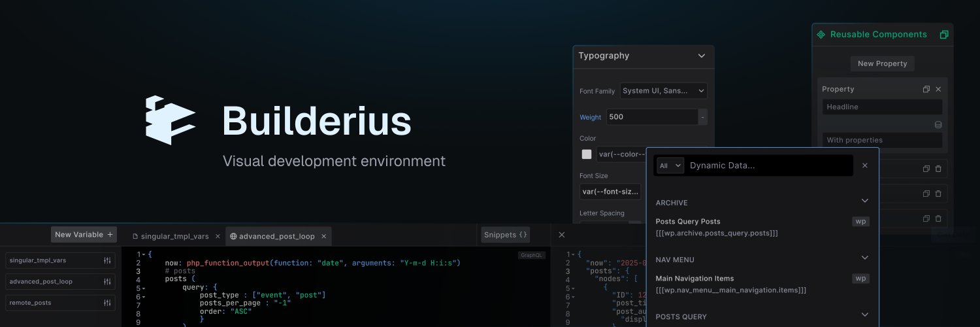Click the With properties input

(882, 140)
